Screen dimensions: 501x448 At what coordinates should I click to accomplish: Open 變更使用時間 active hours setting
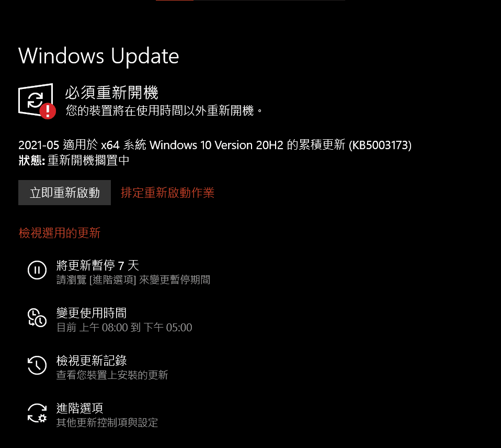[x=92, y=313]
